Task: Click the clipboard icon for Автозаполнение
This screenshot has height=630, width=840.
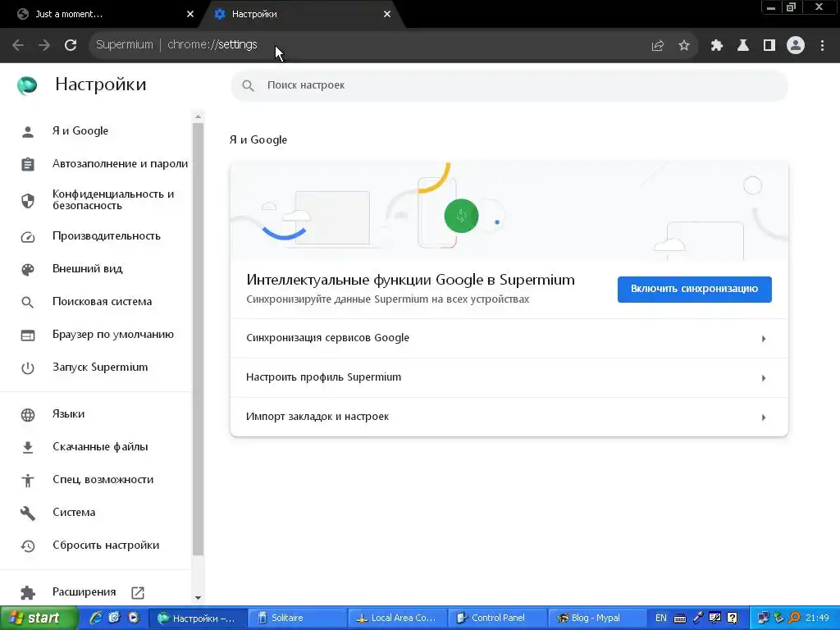Action: click(28, 164)
